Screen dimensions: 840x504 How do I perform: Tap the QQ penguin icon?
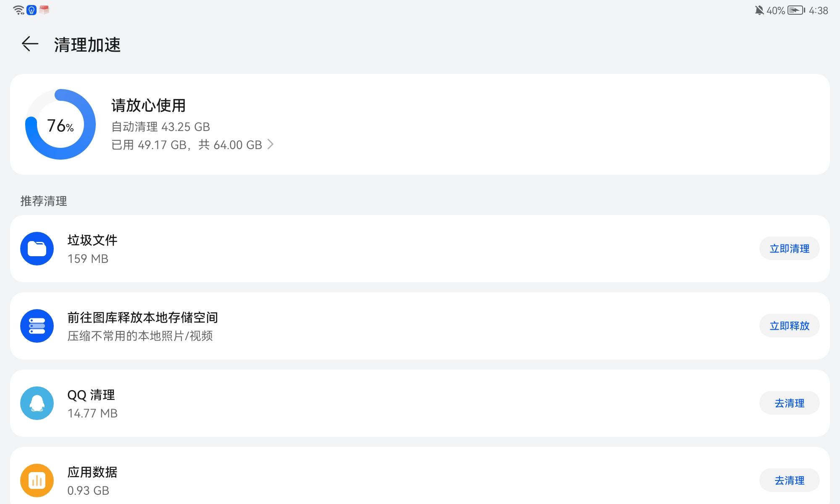coord(37,403)
